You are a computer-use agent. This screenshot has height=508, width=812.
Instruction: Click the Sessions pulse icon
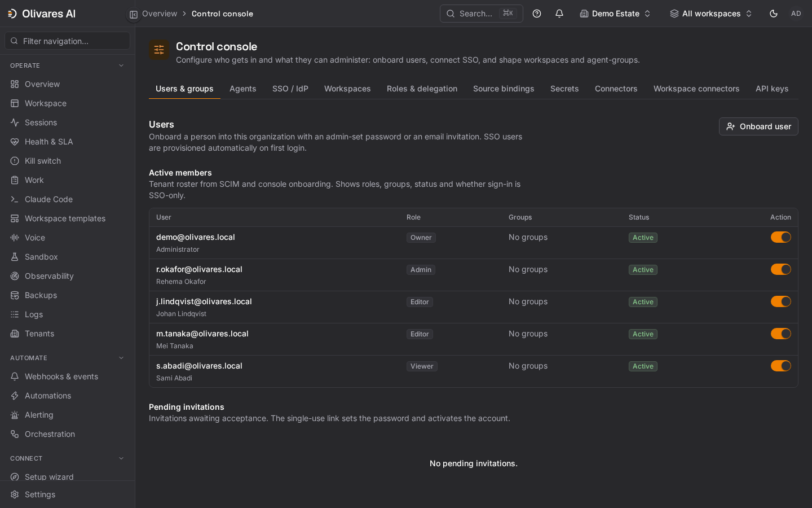[x=15, y=122]
